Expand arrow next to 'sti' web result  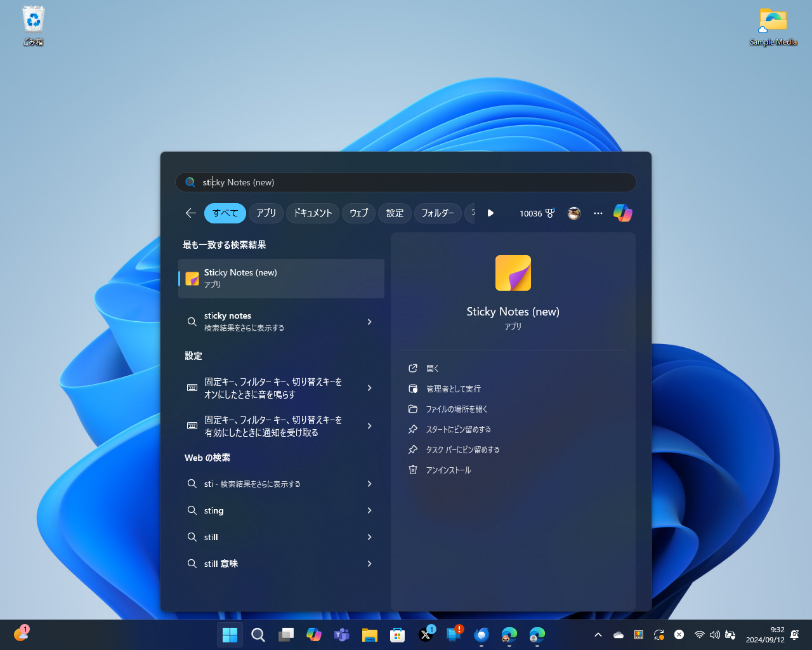tap(369, 484)
